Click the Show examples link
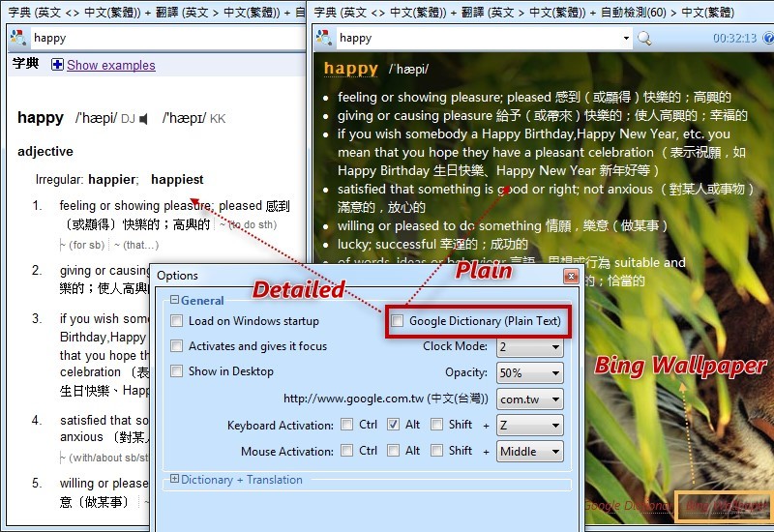The image size is (774, 532). [x=110, y=65]
